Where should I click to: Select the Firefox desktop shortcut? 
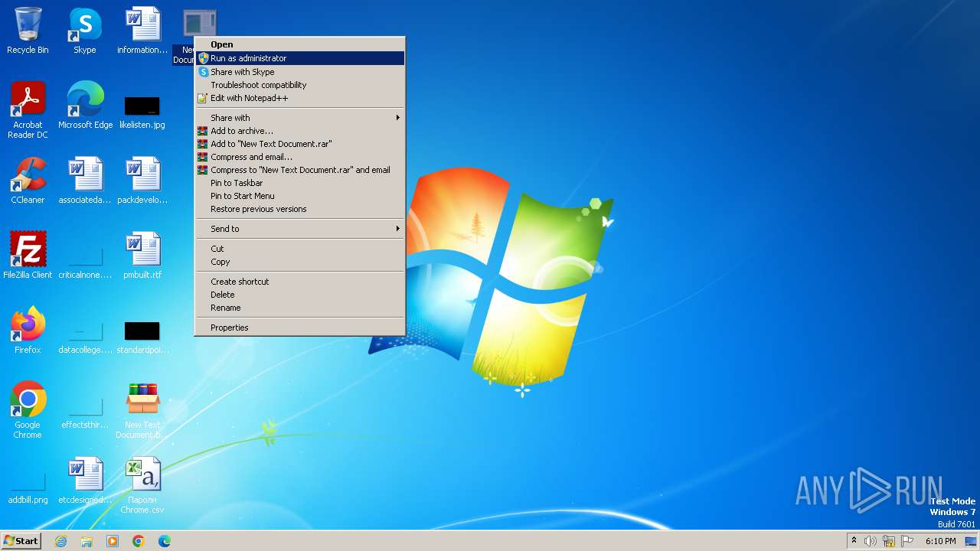(28, 331)
